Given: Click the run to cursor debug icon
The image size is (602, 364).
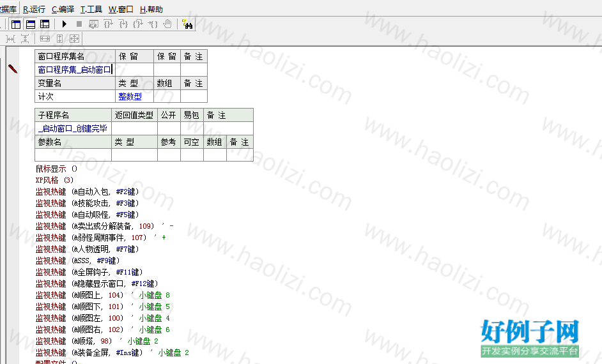Looking at the screenshot, I should [153, 24].
